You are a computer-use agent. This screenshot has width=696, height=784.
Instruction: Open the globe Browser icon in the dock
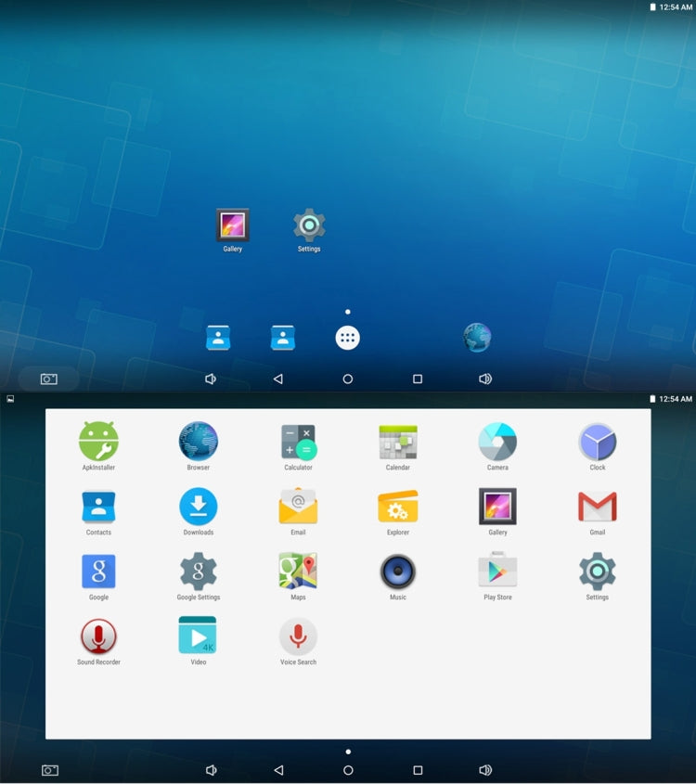pyautogui.click(x=477, y=338)
